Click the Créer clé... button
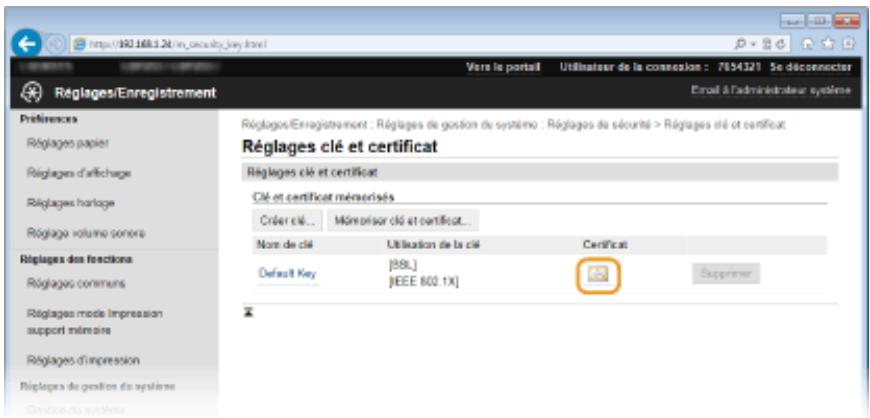870x418 pixels. (287, 220)
